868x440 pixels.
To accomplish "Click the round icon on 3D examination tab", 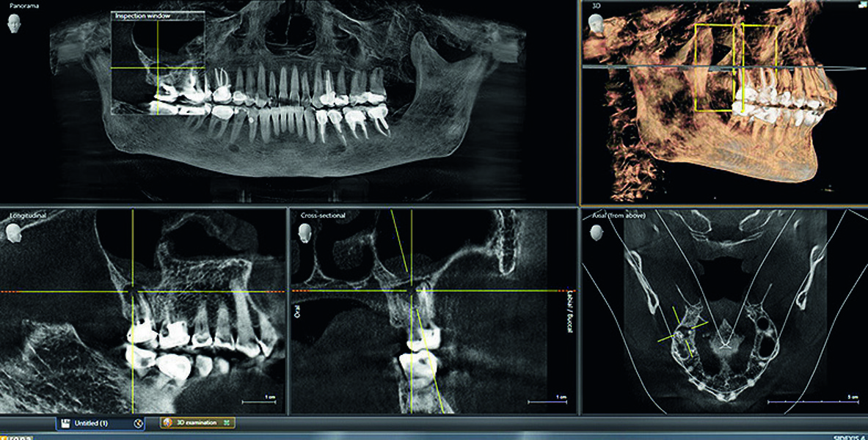I will coord(168,423).
